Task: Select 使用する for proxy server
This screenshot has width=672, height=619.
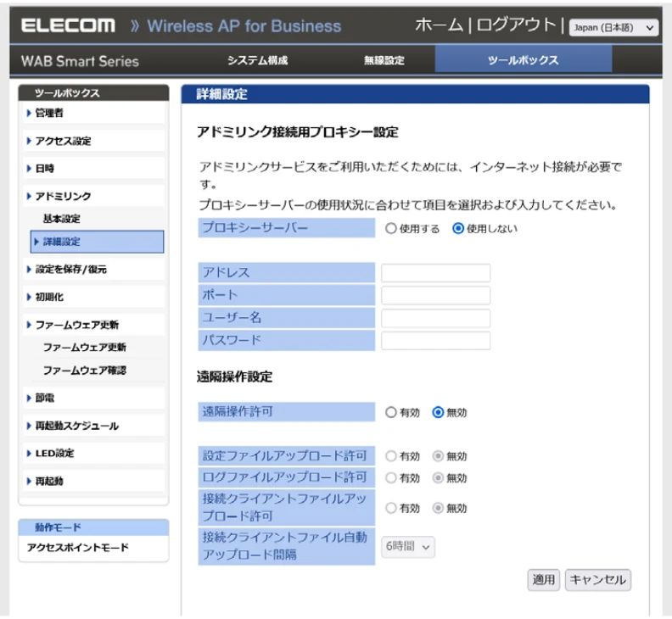Action: pyautogui.click(x=390, y=228)
